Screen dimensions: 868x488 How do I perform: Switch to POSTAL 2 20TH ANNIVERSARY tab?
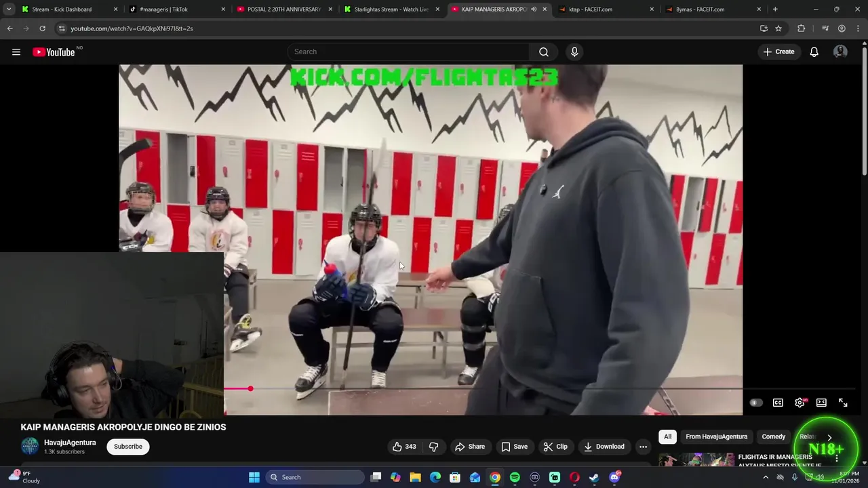[x=284, y=9]
